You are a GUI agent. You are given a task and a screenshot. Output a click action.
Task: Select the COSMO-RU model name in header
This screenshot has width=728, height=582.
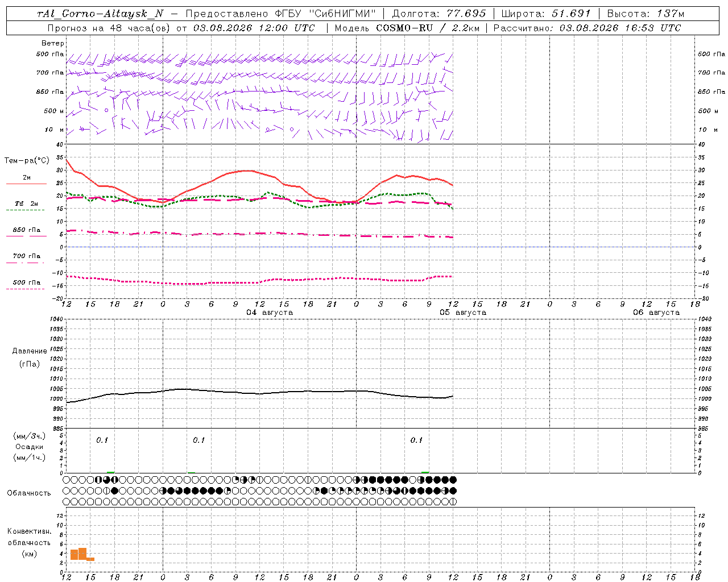[404, 28]
